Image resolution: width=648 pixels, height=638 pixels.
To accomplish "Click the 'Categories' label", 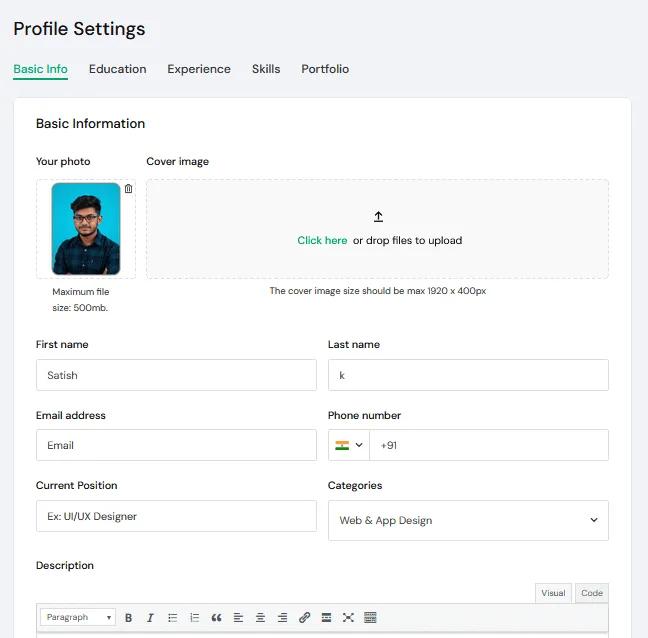I will [x=355, y=486].
